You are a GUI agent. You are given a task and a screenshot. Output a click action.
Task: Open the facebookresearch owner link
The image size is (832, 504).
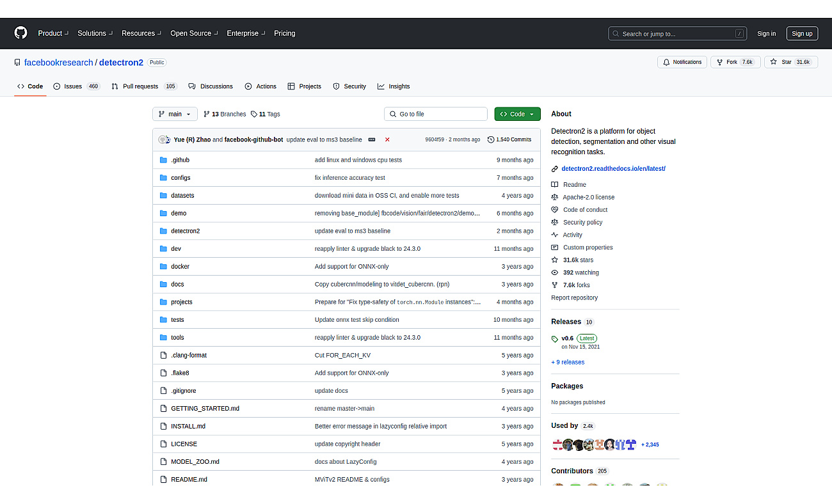click(x=59, y=63)
